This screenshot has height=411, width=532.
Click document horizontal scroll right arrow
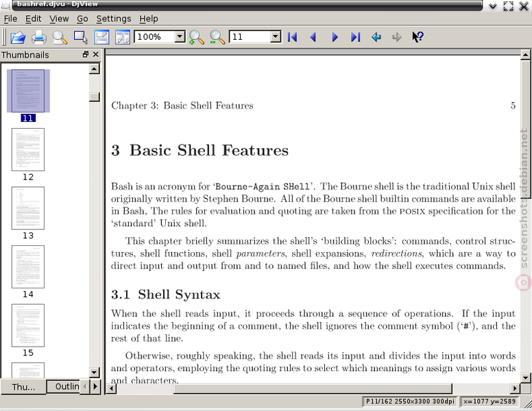click(515, 388)
